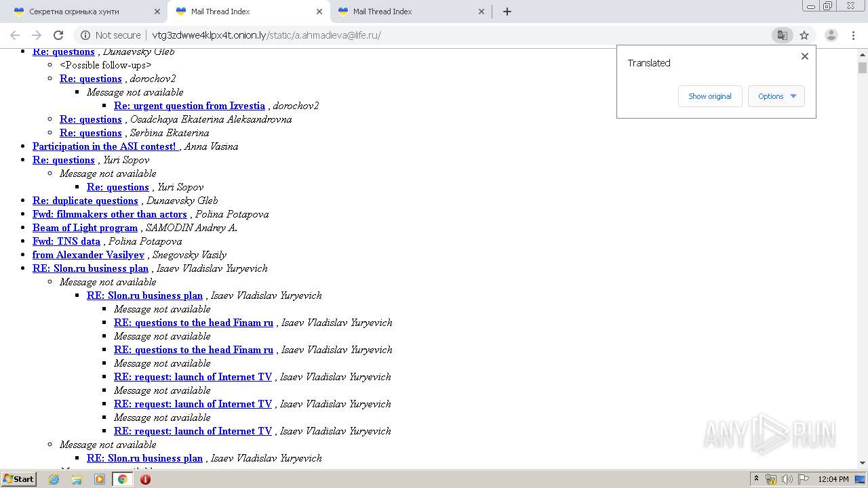Image resolution: width=868 pixels, height=488 pixels.
Task: Close the second Mail Thread Index tab
Action: 481,12
